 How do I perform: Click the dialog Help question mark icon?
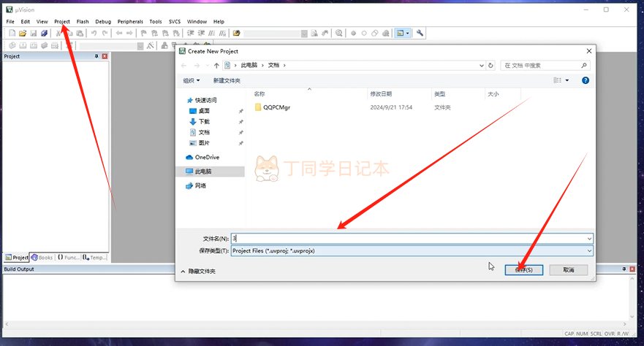coord(586,80)
